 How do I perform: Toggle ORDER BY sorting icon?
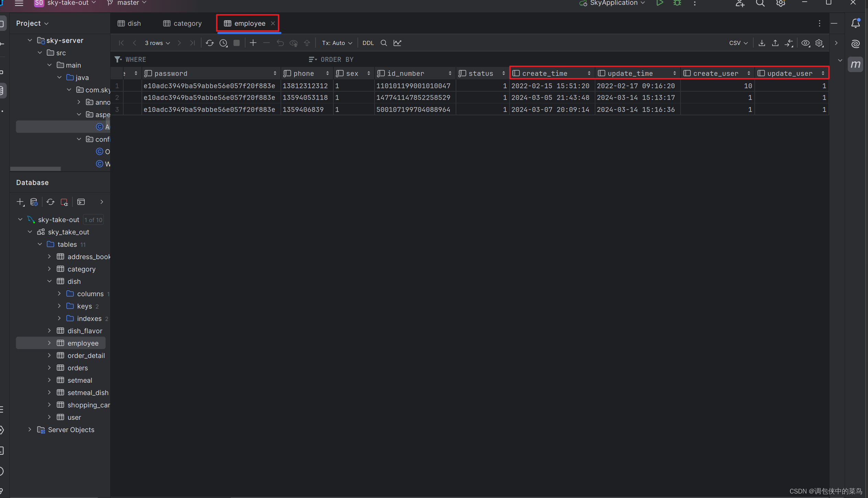(312, 59)
